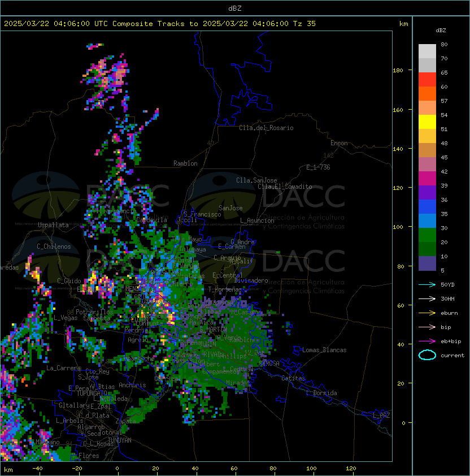This screenshot has height=476, width=470.
Task: Pick the light gray swatch topping the dBZ scale
Action: pyautogui.click(x=427, y=51)
